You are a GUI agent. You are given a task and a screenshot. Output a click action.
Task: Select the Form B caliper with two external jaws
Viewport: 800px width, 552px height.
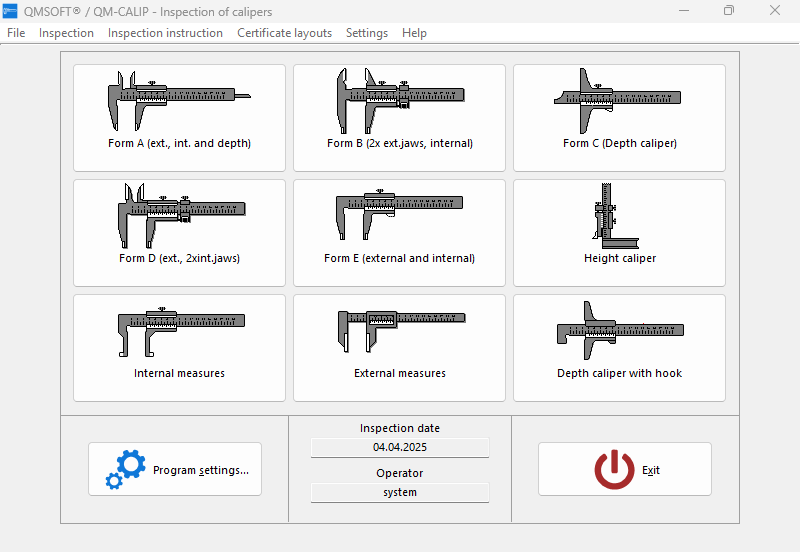click(399, 118)
